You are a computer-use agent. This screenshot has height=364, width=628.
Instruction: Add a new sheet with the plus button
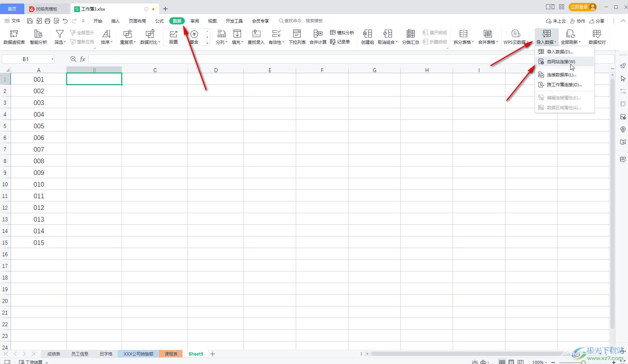212,354
